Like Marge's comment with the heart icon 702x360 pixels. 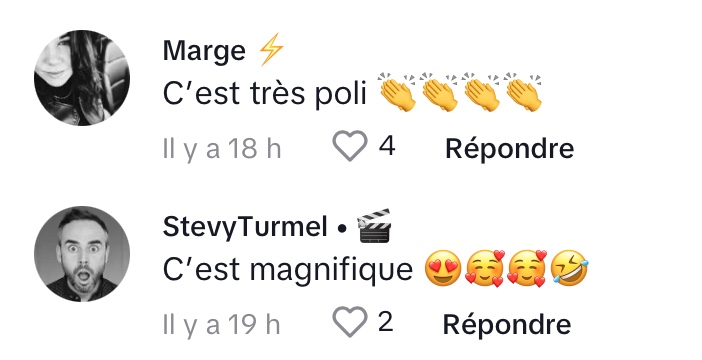pyautogui.click(x=350, y=146)
